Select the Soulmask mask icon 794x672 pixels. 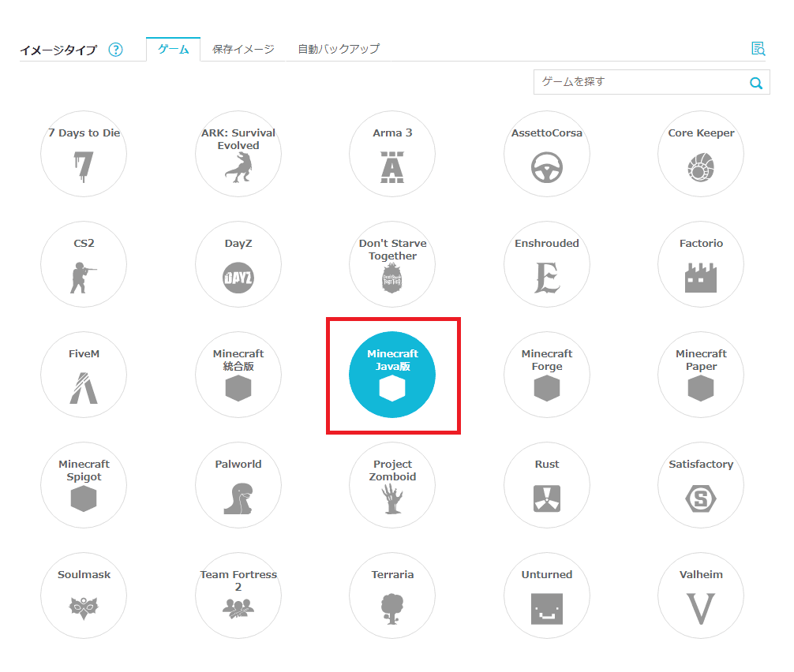click(84, 608)
